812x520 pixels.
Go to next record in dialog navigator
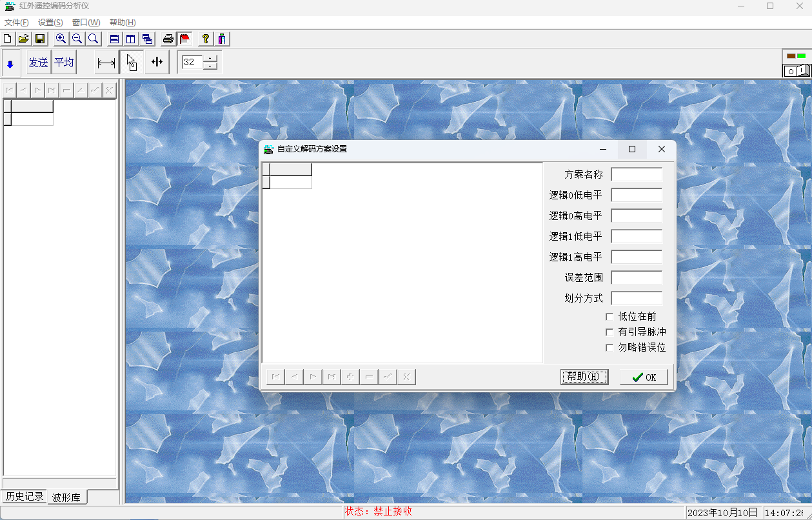[313, 377]
